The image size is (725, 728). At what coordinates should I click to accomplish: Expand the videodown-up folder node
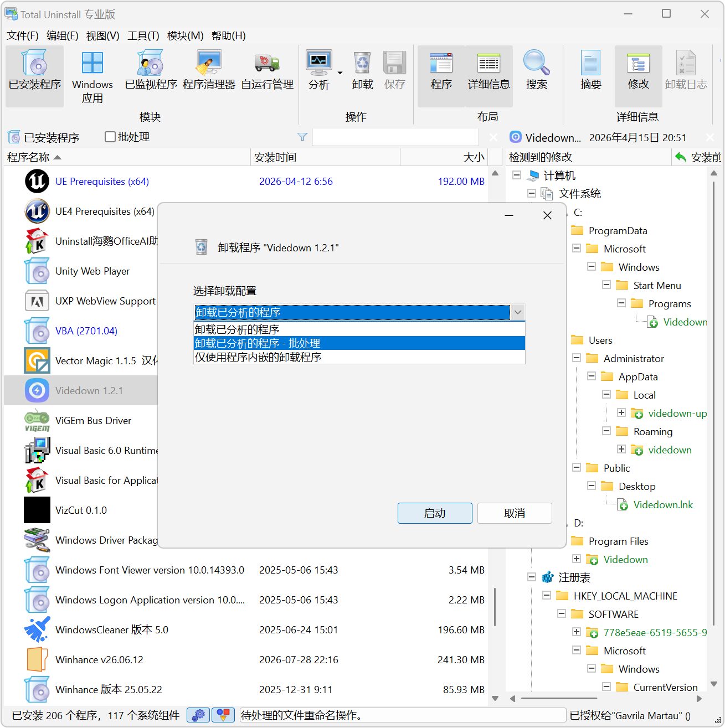tap(621, 413)
